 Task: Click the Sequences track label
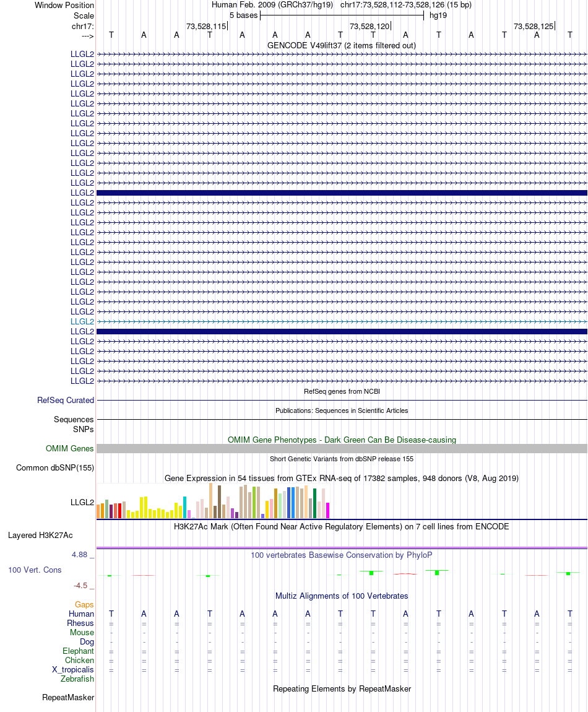pos(74,419)
